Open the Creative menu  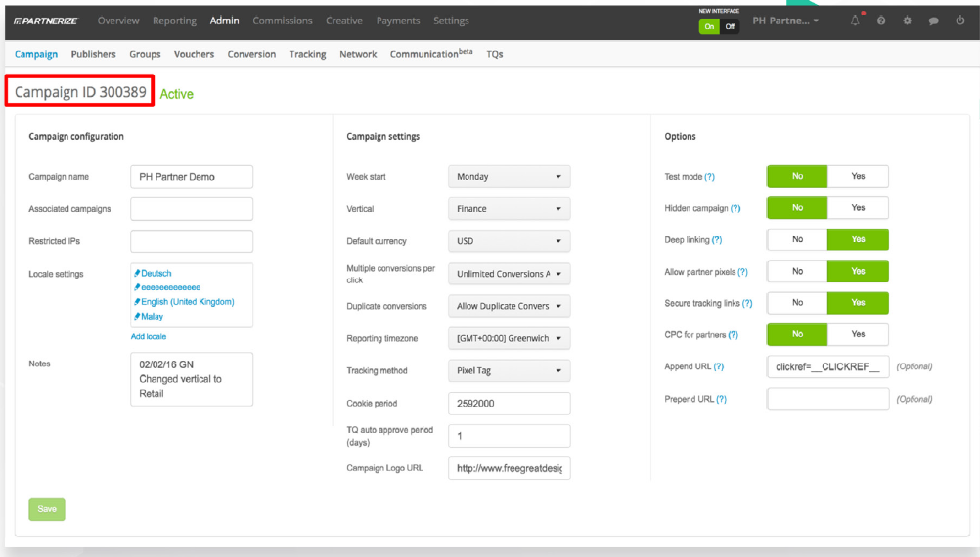coord(343,21)
